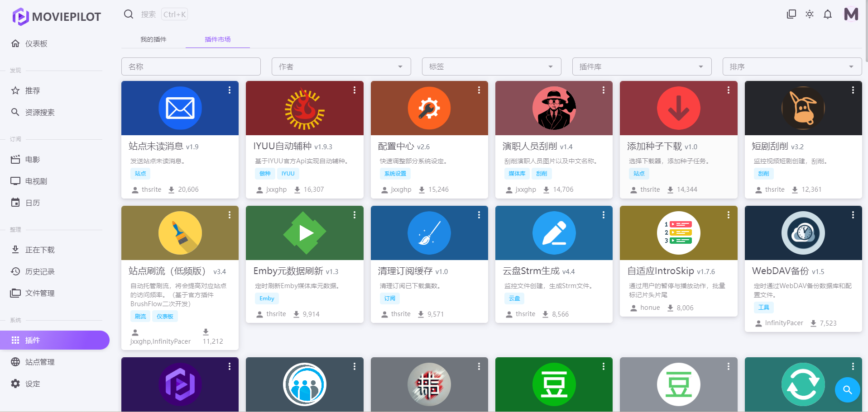Screen dimensions: 868x412
Task: Open 电视剧 in the sidebar
Action: tap(55, 181)
